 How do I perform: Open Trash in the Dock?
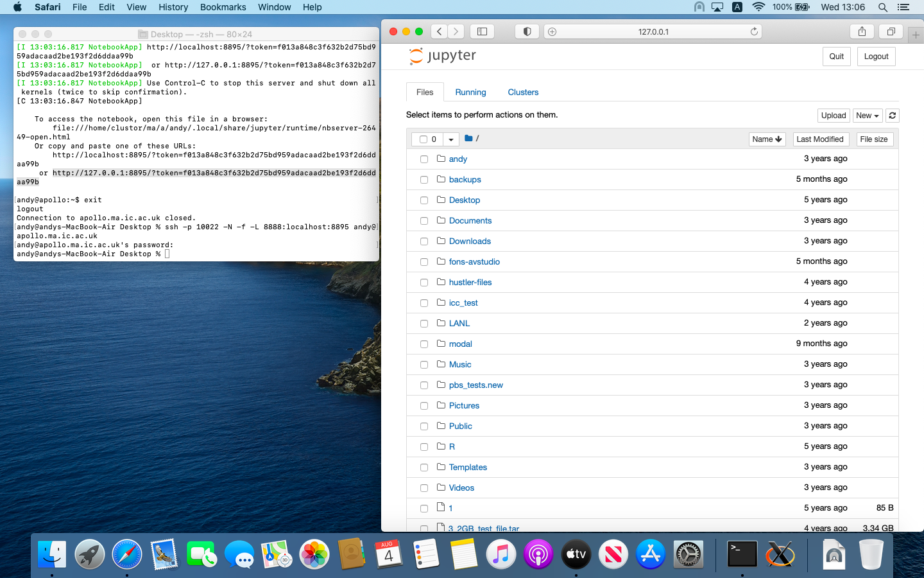[x=871, y=554]
